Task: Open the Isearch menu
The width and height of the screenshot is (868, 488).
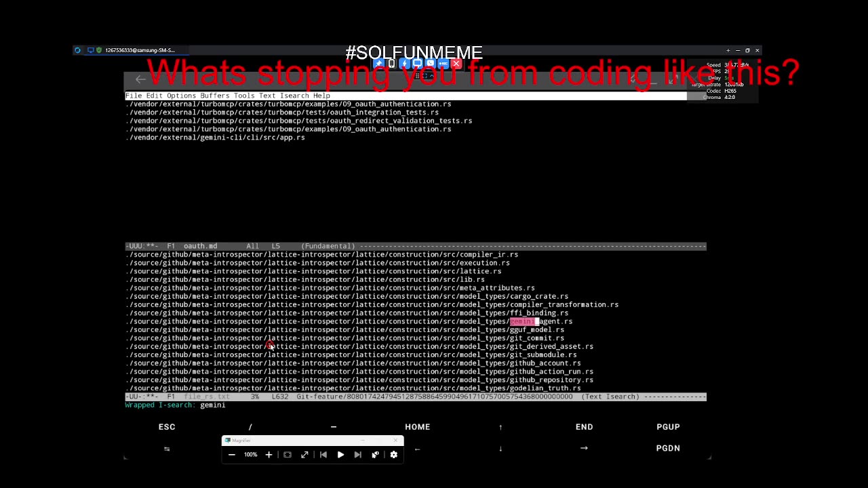Action: [294, 96]
